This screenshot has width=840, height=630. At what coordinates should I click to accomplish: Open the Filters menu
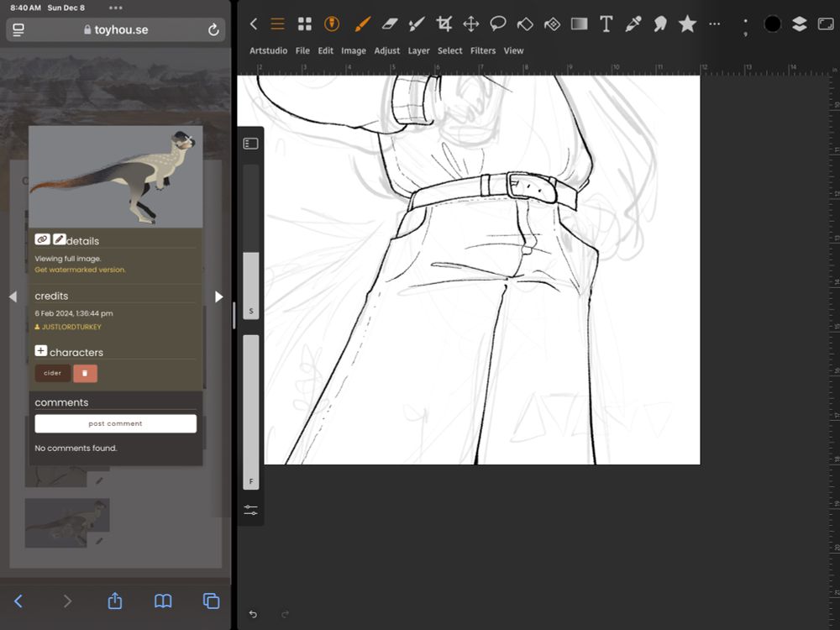point(483,50)
